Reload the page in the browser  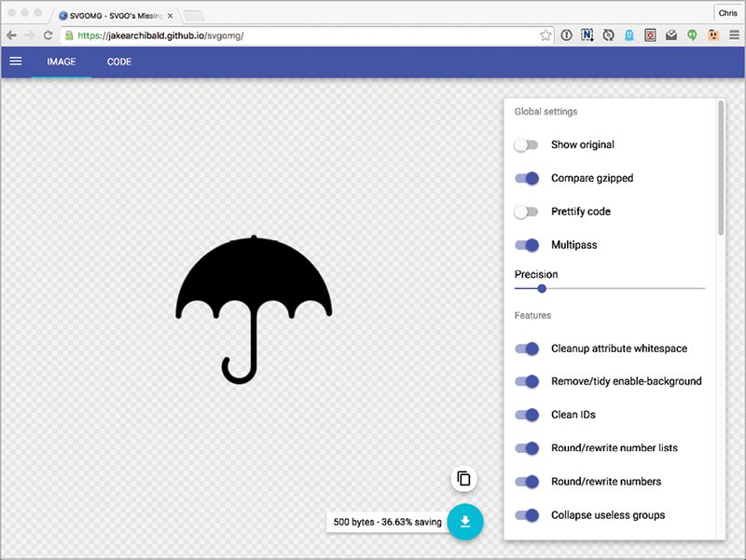pyautogui.click(x=48, y=35)
